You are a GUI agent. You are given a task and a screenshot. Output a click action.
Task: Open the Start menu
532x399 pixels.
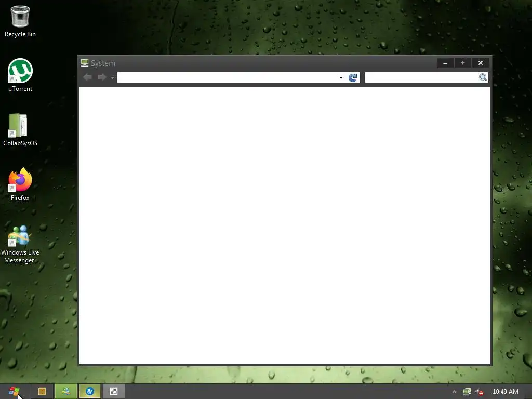pos(14,392)
